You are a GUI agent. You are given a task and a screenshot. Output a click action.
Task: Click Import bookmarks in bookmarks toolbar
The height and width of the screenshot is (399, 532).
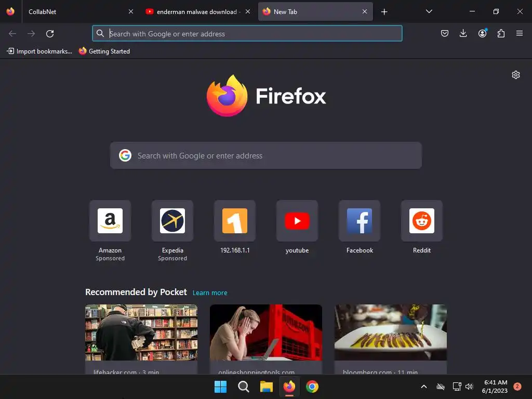click(x=39, y=51)
